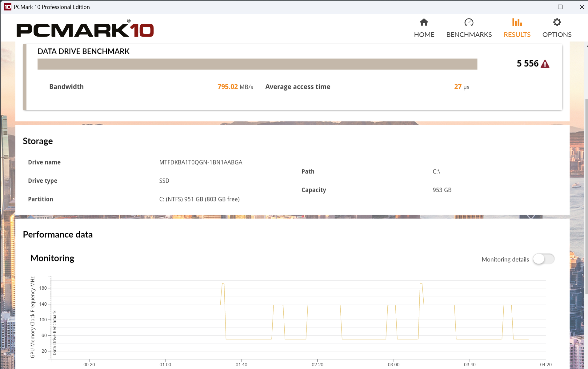This screenshot has width=588, height=369.
Task: Click the 03:00 tick on the time axis
Action: [x=394, y=364]
